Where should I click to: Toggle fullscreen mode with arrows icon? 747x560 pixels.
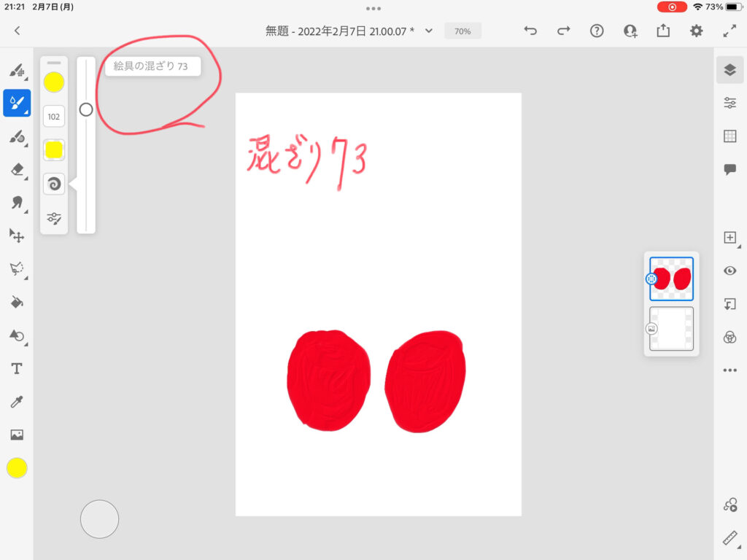coord(729,31)
